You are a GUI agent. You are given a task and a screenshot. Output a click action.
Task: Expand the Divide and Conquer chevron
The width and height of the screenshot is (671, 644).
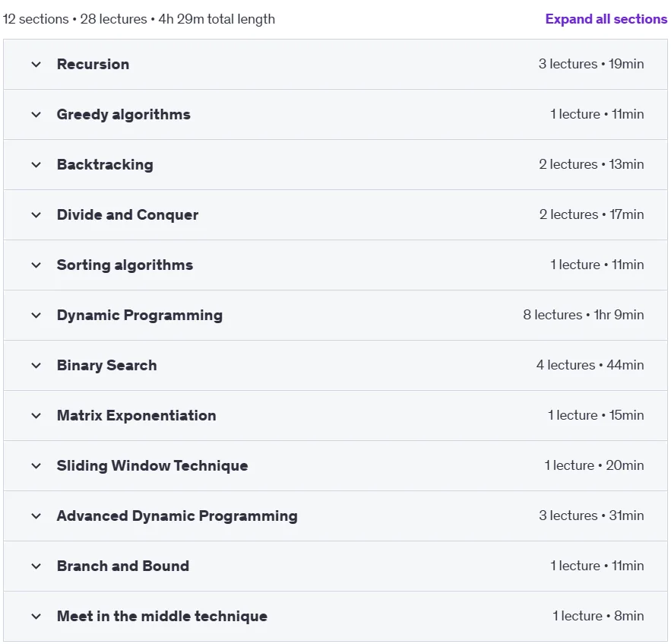point(36,215)
